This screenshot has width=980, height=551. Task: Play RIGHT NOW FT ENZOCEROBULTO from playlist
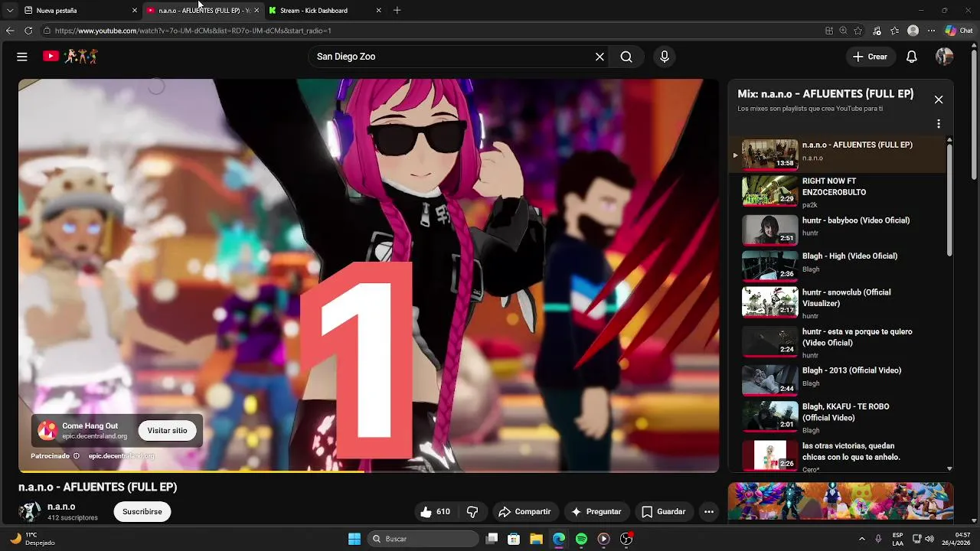[838, 192]
